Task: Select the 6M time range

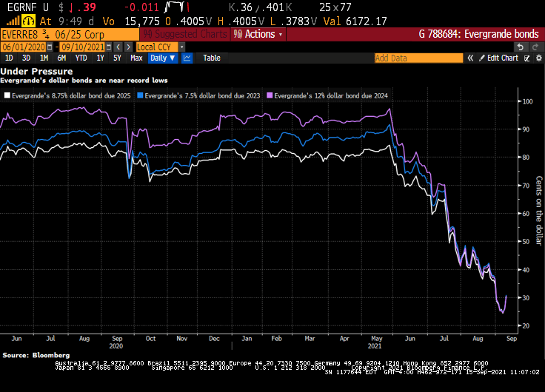Action: (x=61, y=58)
